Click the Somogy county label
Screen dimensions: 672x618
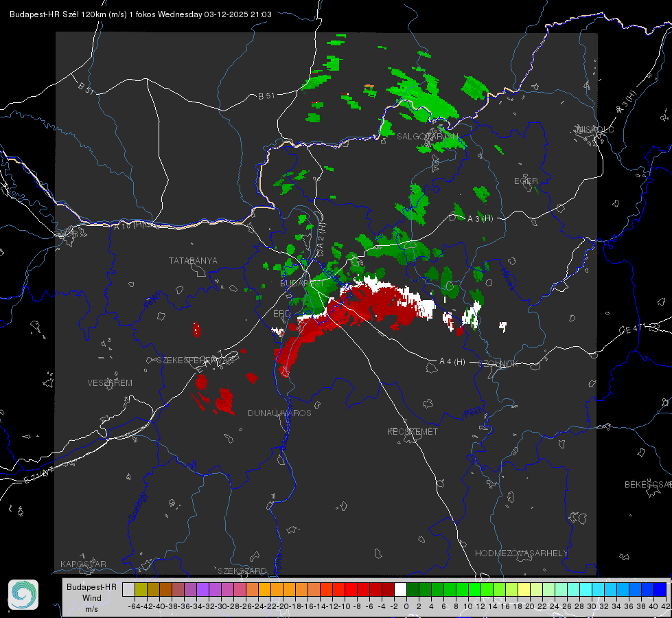coord(138,507)
